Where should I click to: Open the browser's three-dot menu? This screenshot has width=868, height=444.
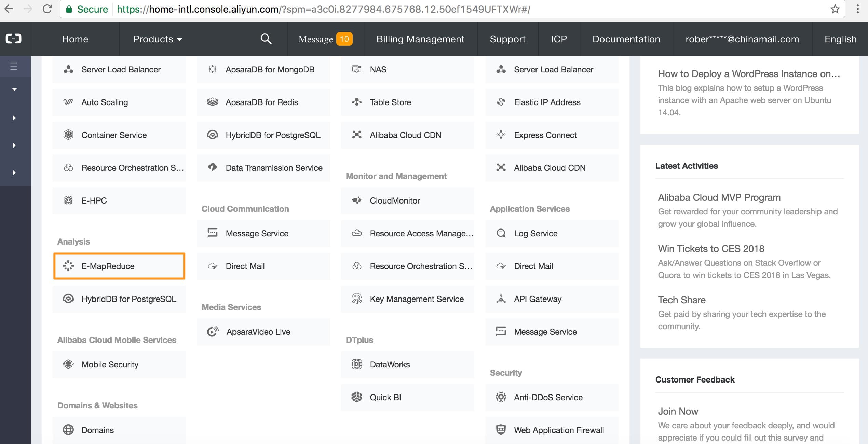(x=858, y=9)
